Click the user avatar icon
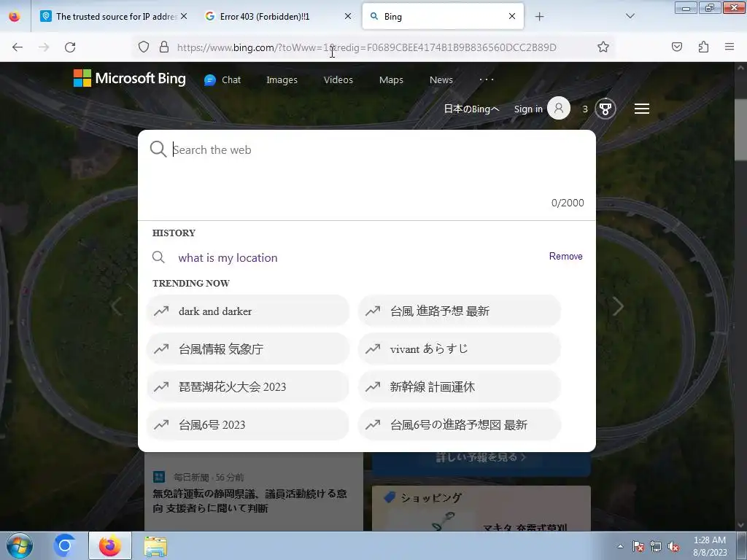Screen dimensions: 747x560 (x=559, y=109)
